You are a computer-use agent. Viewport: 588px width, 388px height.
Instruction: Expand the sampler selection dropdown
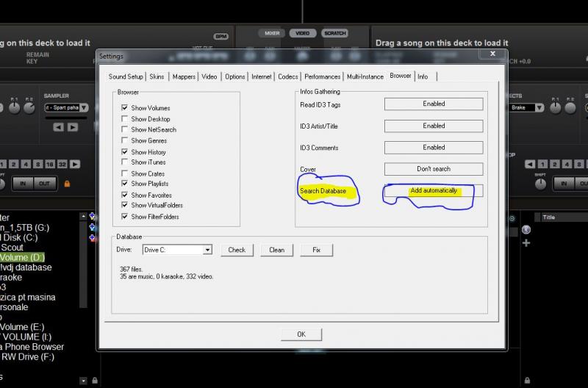coord(83,107)
